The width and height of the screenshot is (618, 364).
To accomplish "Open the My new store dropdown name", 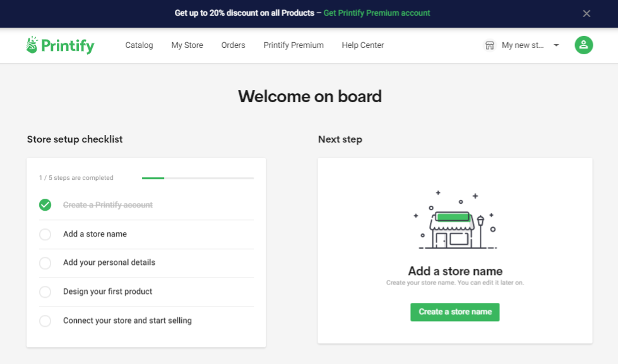I will 522,45.
